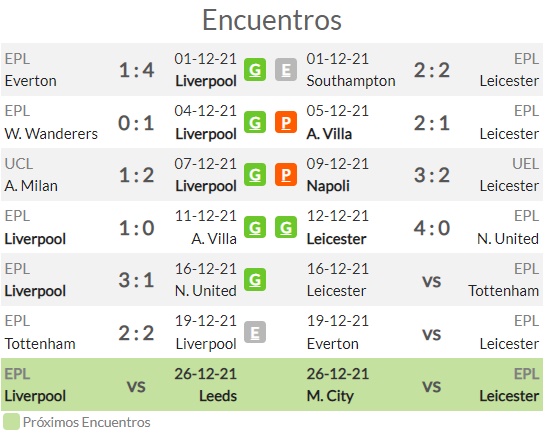Screen dimensions: 545x434
Task: Select Tottenham in the 2:2 Liverpool row
Action: 40,344
